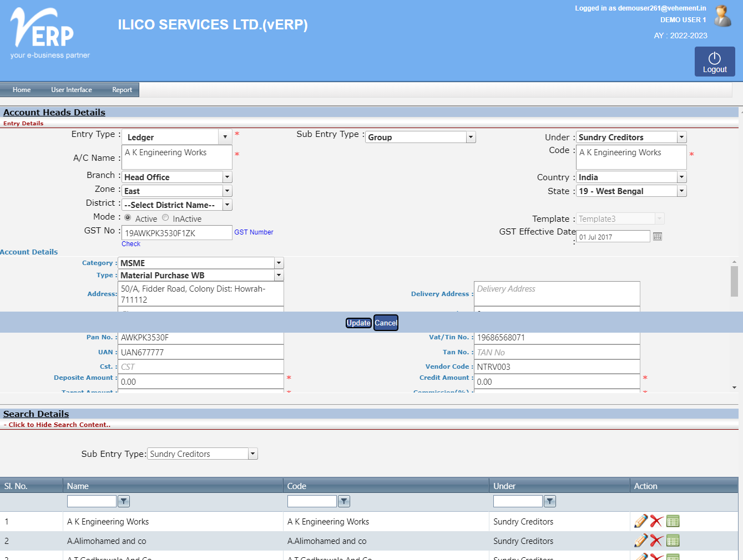Click the GST Number link

254,232
